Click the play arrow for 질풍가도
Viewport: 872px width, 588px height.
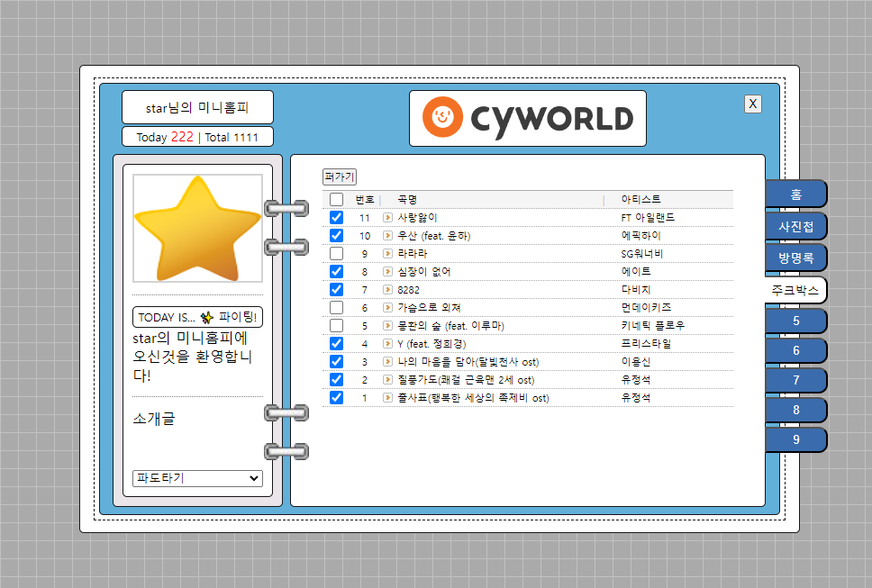[387, 380]
